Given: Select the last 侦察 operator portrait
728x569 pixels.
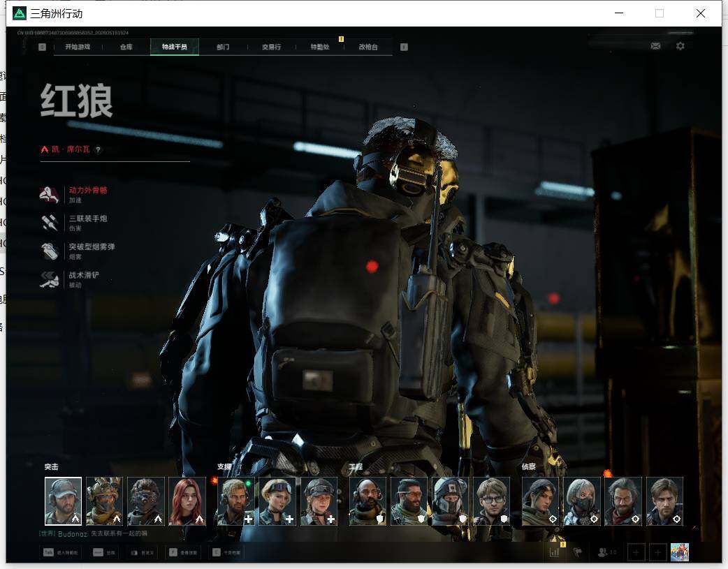Looking at the screenshot, I should pos(665,501).
